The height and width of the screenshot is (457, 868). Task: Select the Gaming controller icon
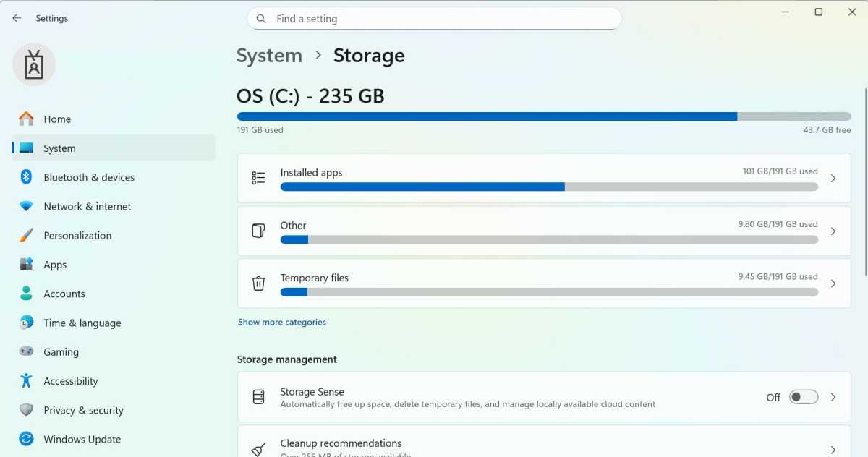click(x=27, y=352)
